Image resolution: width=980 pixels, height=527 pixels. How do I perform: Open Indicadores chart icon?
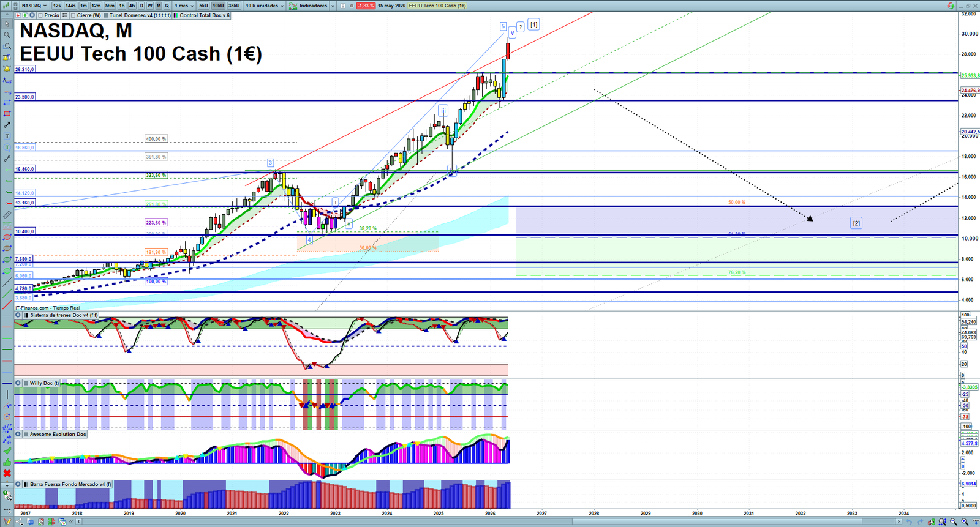tap(293, 6)
